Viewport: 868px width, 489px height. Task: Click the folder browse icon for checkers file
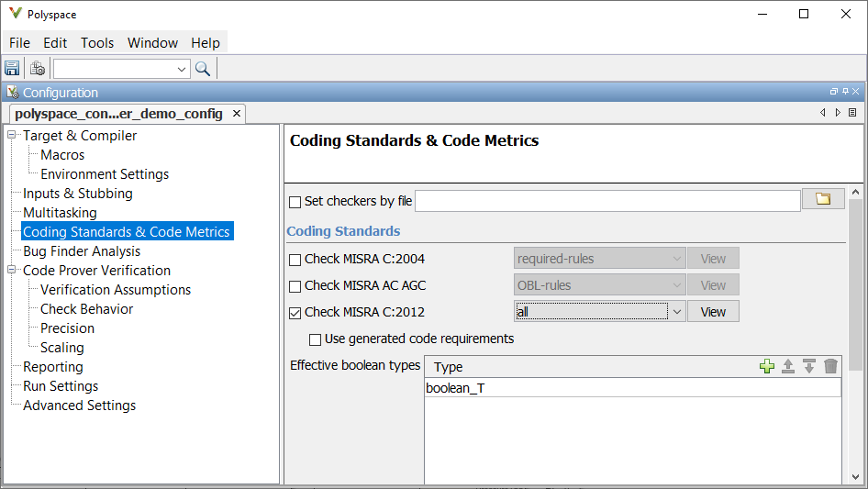(x=823, y=199)
